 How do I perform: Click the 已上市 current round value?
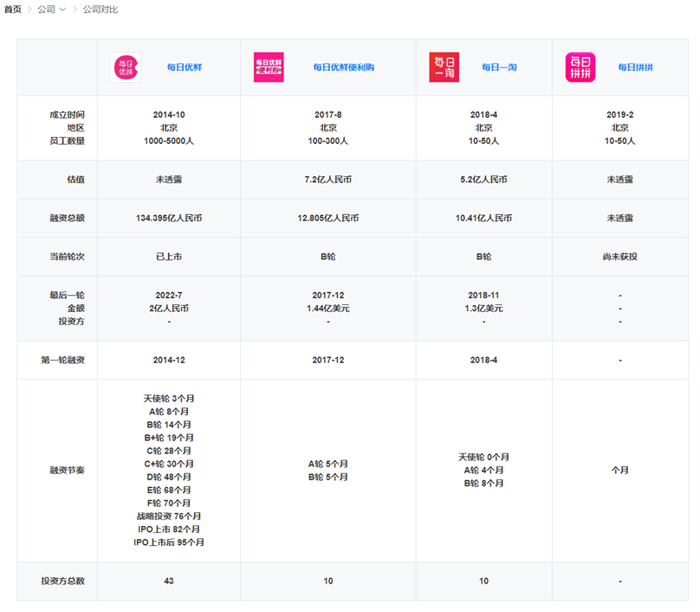coord(169,257)
